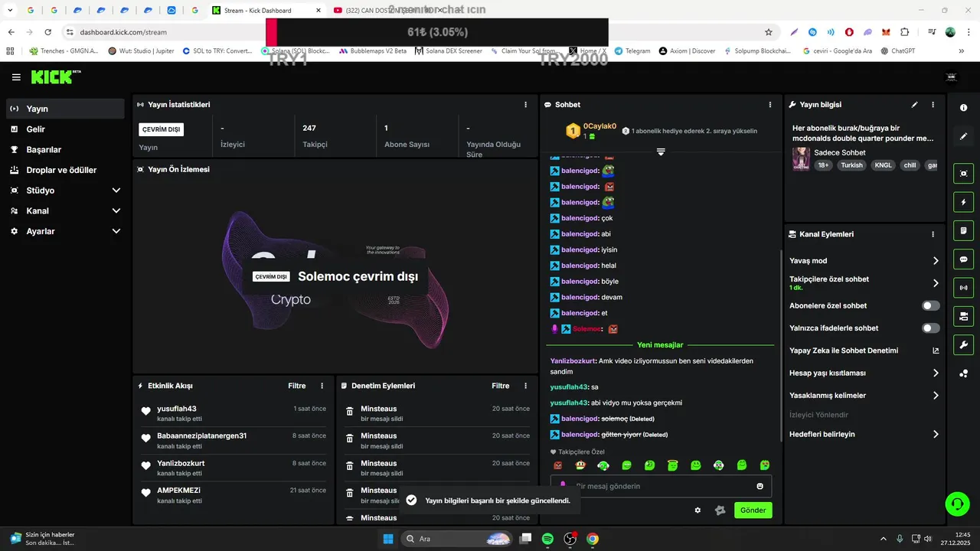Open Filtre in Etkinlik Akışı panel
This screenshot has height=551, width=980.
coord(296,386)
